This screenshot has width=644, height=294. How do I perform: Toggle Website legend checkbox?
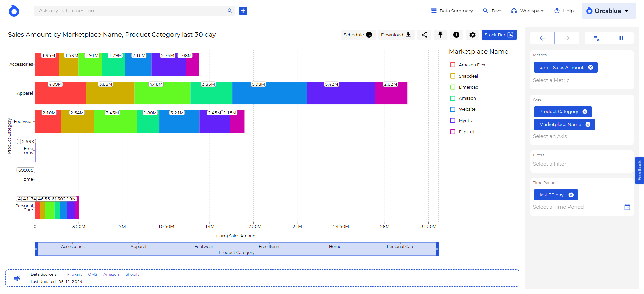pyautogui.click(x=453, y=109)
